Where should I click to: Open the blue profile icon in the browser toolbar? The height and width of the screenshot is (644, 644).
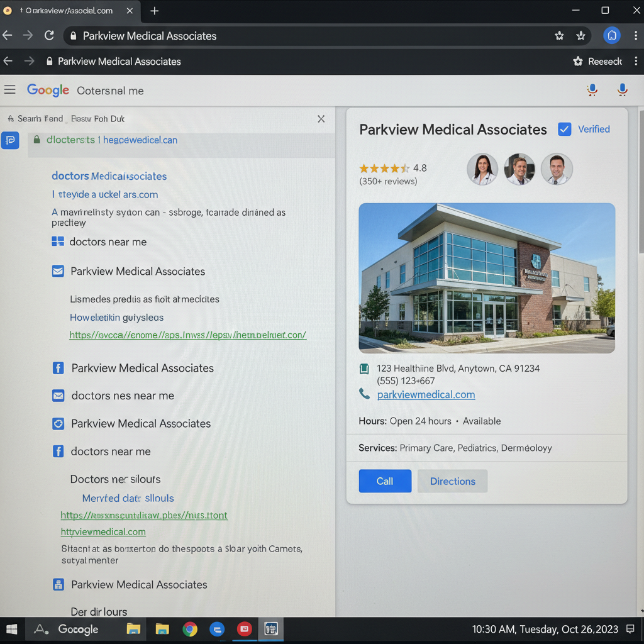[611, 36]
